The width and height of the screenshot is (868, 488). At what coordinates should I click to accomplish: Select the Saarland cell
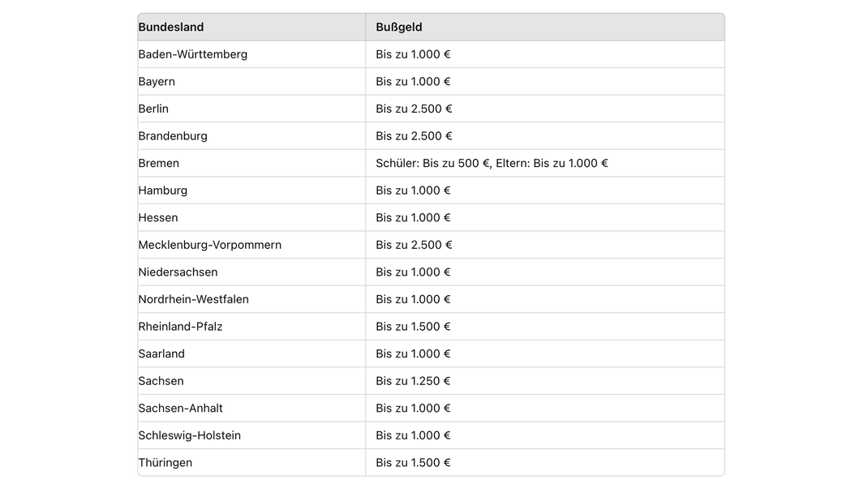[x=161, y=353]
